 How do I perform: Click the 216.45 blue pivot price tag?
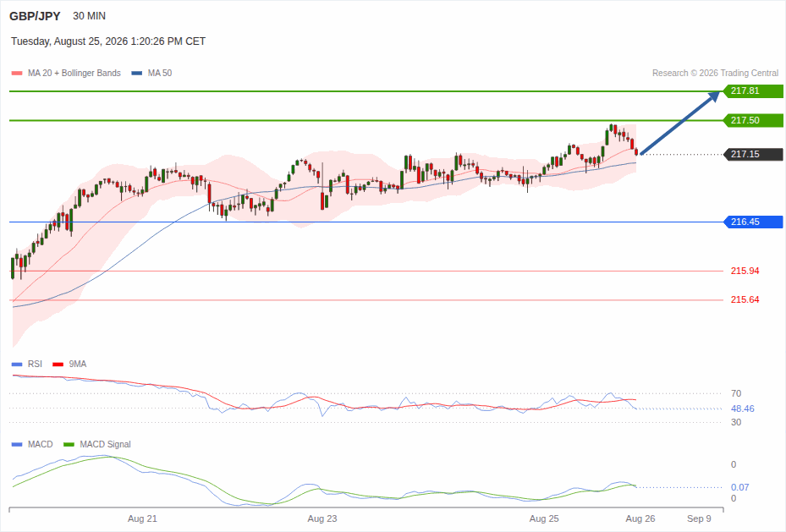pyautogui.click(x=753, y=222)
